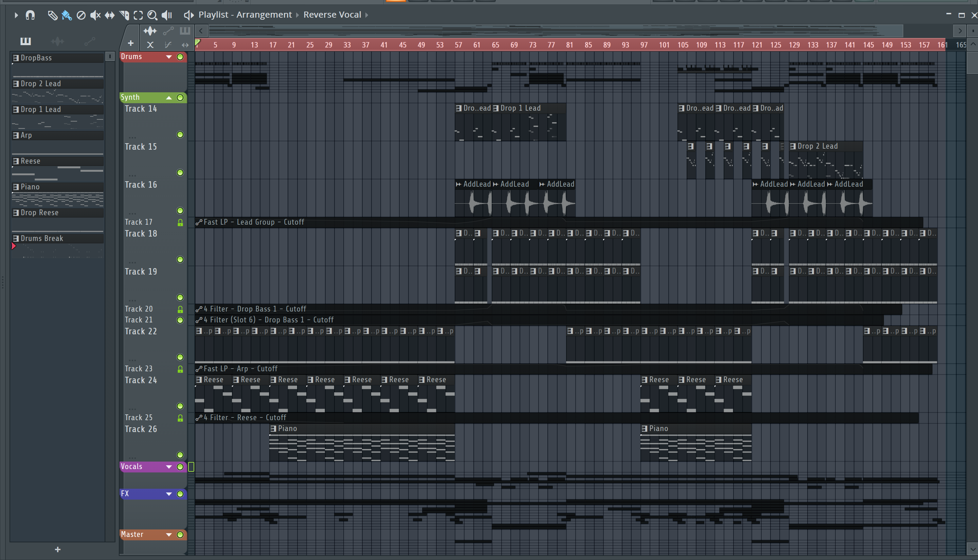Click the Track 23 lock icon
Image resolution: width=978 pixels, height=560 pixels.
point(180,369)
